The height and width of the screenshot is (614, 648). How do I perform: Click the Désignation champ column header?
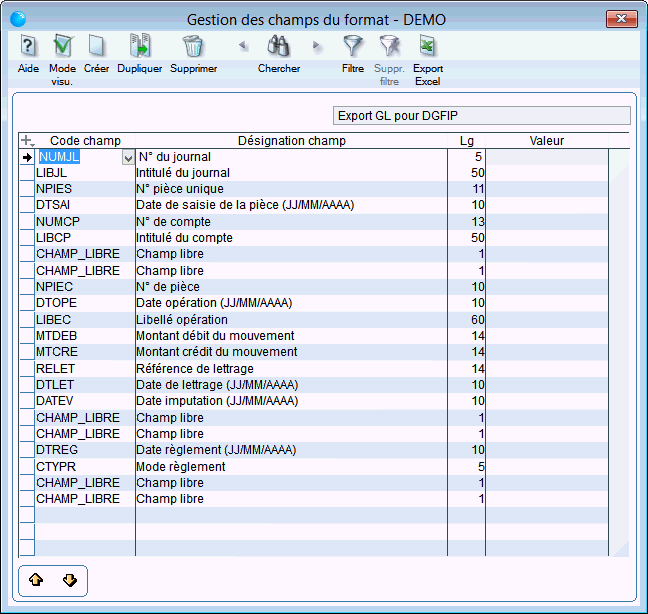pos(291,141)
